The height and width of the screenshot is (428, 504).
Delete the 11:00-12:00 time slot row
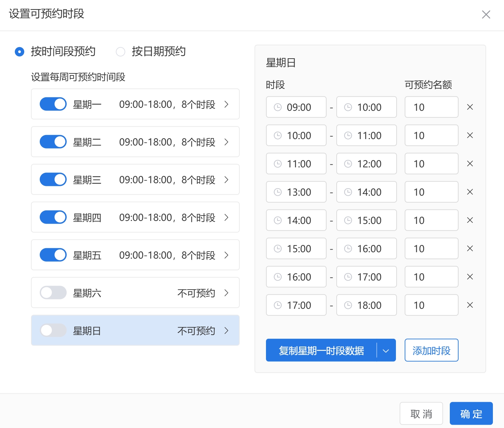pos(470,164)
